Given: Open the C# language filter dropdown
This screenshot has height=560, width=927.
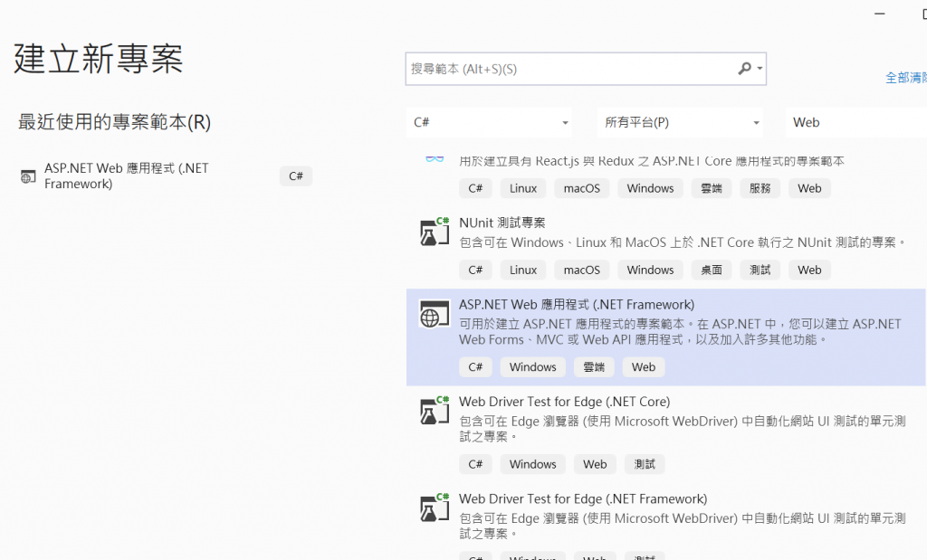Looking at the screenshot, I should pyautogui.click(x=490, y=122).
